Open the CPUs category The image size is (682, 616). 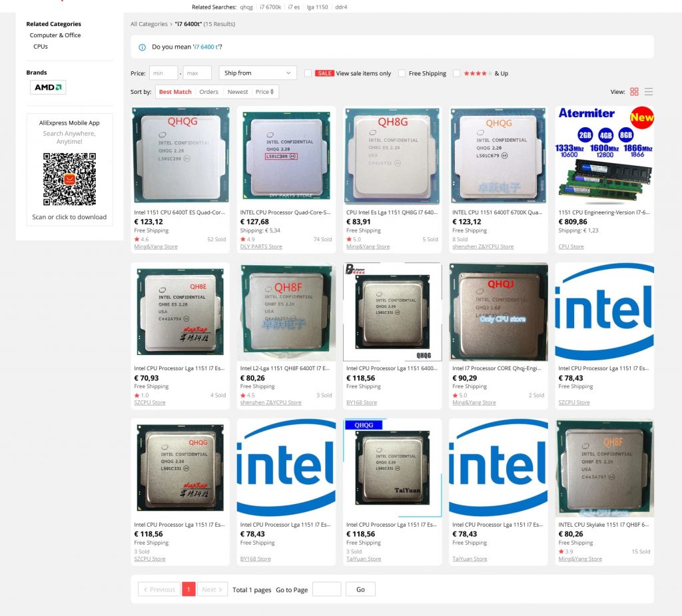(x=41, y=46)
